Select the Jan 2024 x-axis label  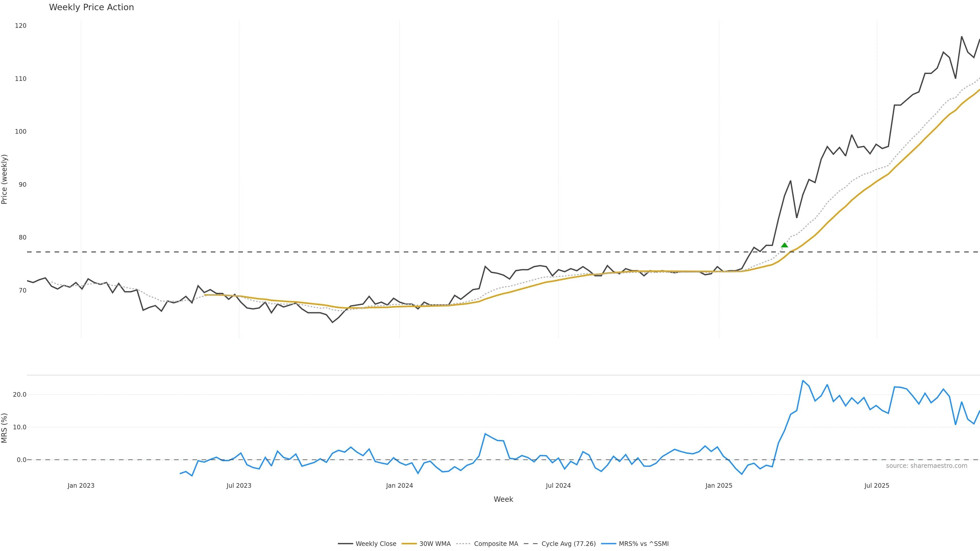click(399, 486)
